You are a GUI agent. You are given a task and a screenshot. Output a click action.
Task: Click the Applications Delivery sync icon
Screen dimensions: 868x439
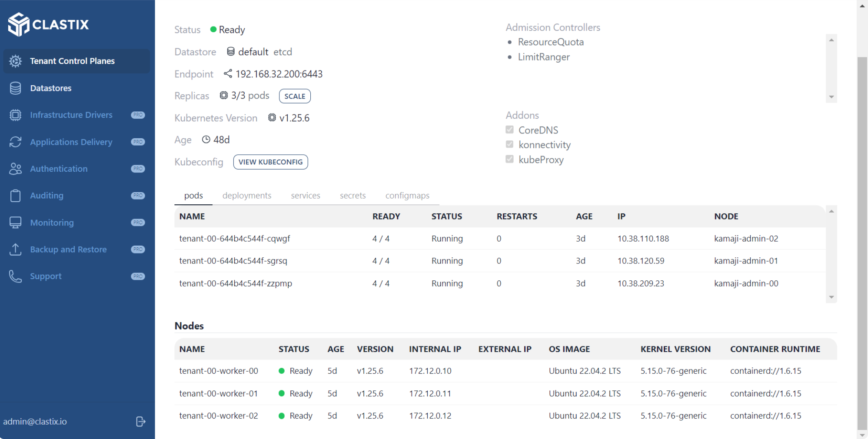[x=15, y=142]
